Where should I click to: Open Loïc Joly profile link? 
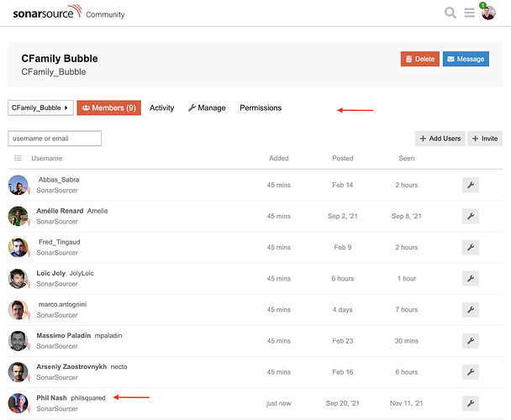coord(50,273)
